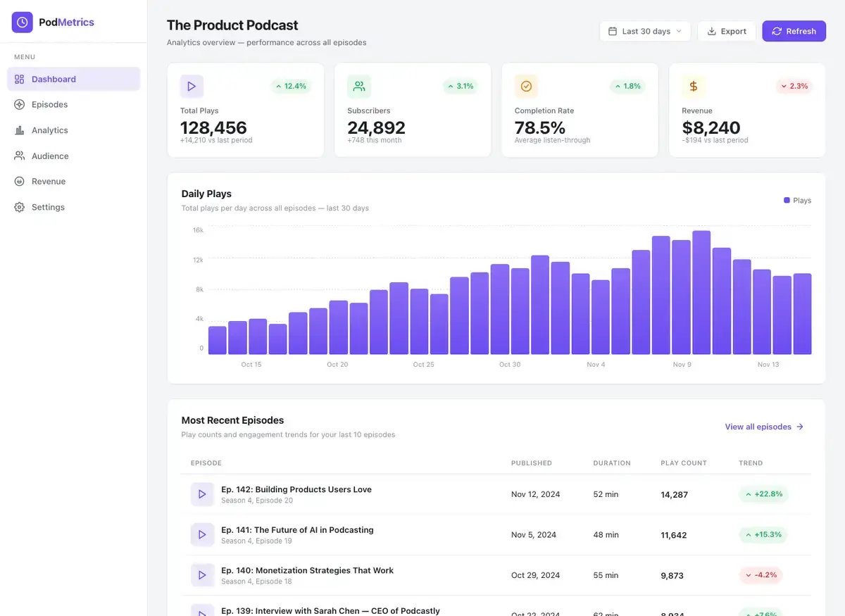845x616 pixels.
Task: Click the Oct 15 axis label
Action: pyautogui.click(x=251, y=365)
